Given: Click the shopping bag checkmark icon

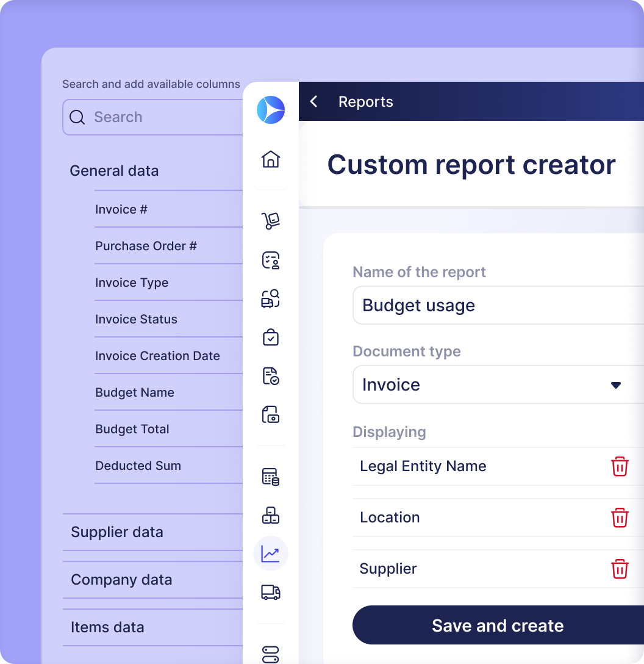Looking at the screenshot, I should click(271, 337).
